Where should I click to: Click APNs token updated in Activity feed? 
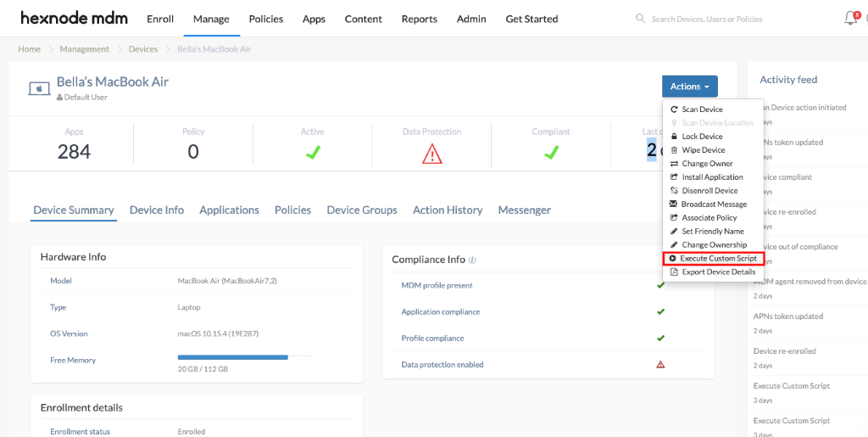click(x=788, y=317)
